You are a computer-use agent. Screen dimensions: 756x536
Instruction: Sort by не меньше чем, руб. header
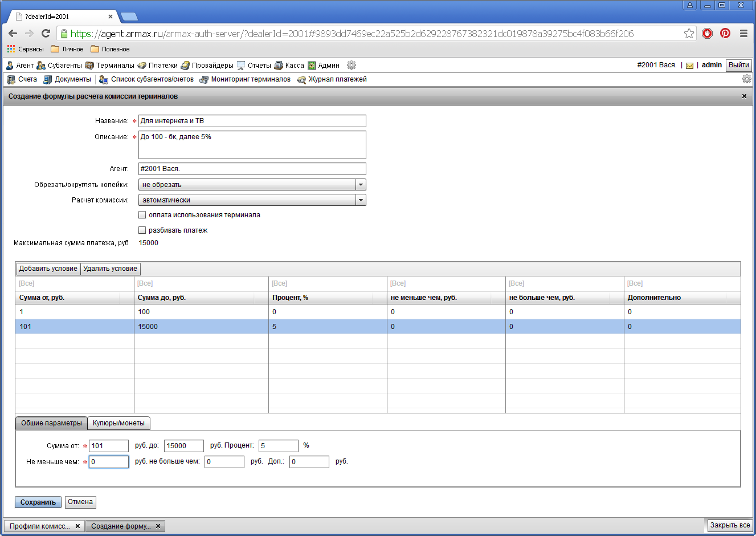[x=446, y=298]
